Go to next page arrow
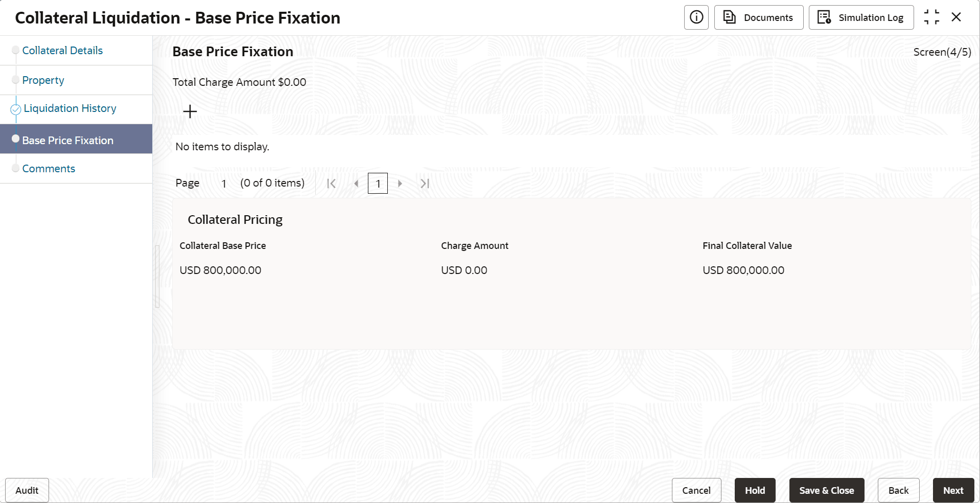 click(400, 184)
